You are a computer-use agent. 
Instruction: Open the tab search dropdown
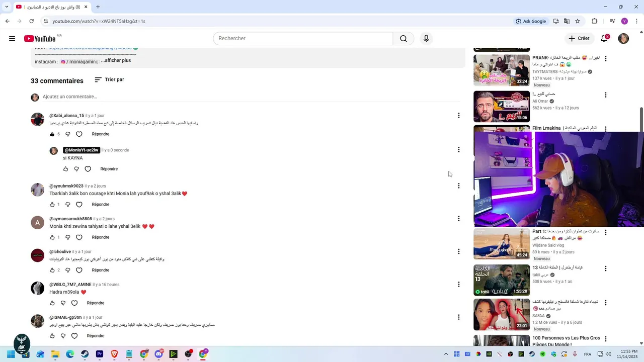[7, 7]
